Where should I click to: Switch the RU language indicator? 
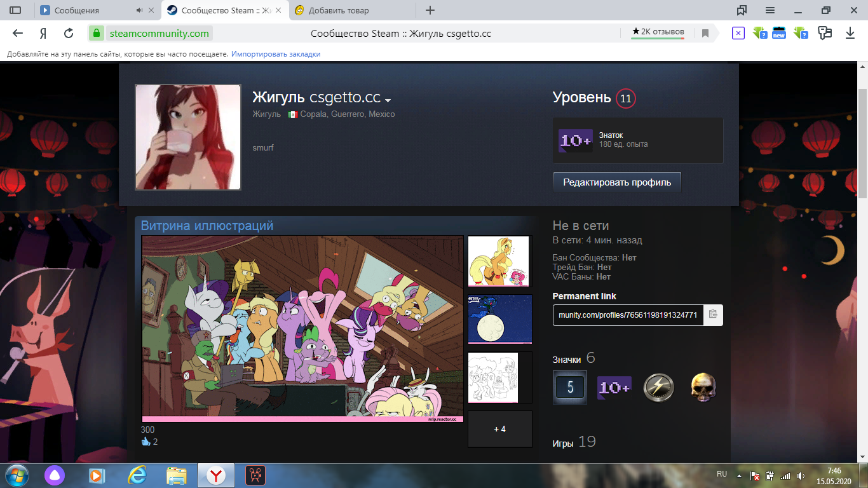[x=722, y=474]
